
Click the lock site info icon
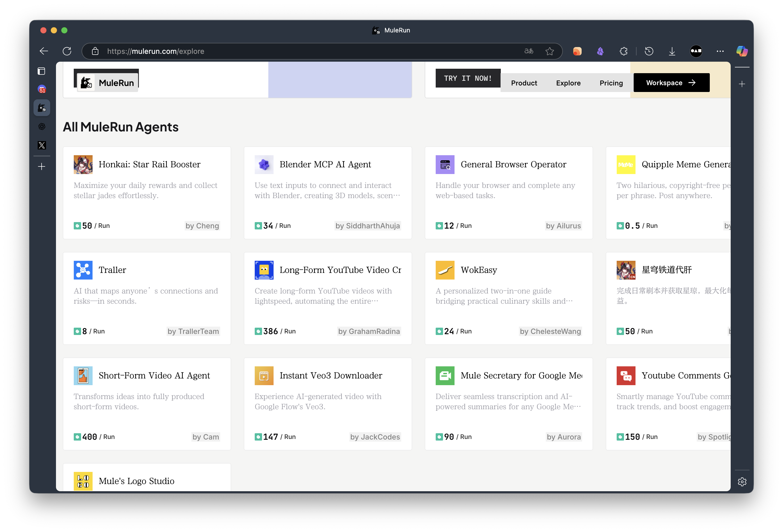(x=95, y=51)
